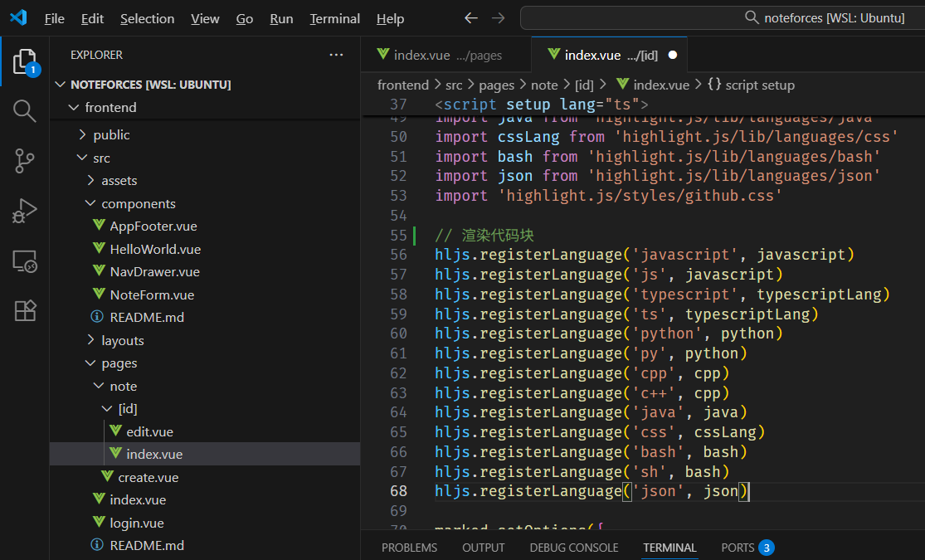Collapse the NOTEFORCES [WSL: UBUNTU] section
Screen dimensions: 925x560
pyautogui.click(x=150, y=85)
